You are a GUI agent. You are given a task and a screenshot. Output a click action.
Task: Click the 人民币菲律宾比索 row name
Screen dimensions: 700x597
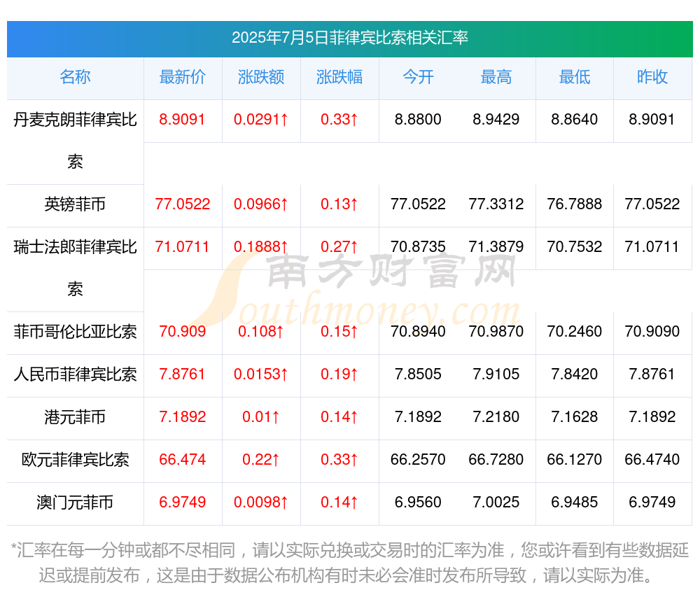coord(75,374)
